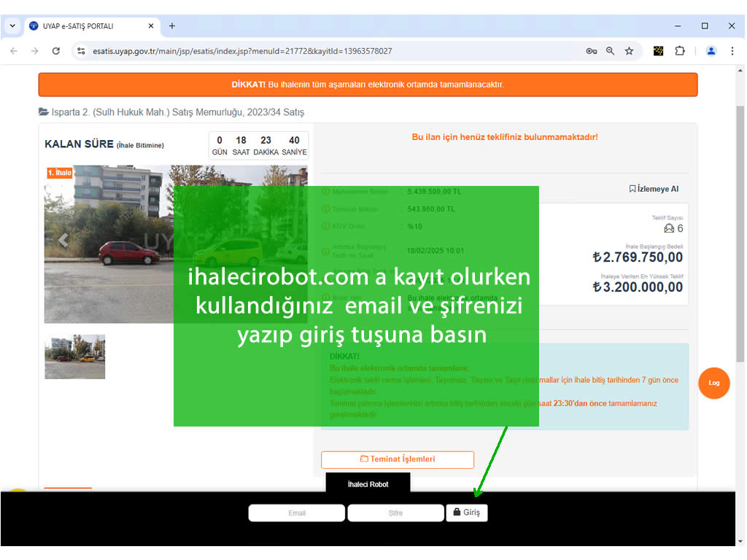The image size is (747, 560).
Task: Show previous photo with the left arrow
Action: (63, 241)
